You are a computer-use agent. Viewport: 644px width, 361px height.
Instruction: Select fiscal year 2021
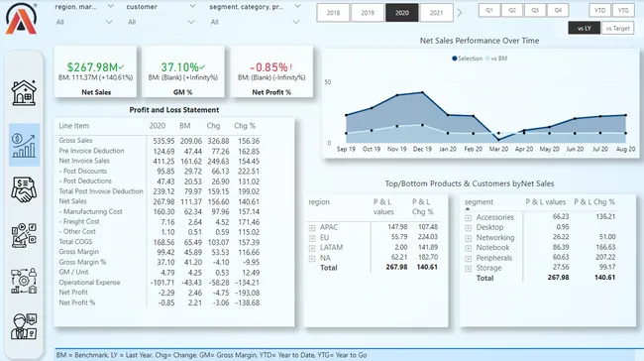[x=436, y=13]
